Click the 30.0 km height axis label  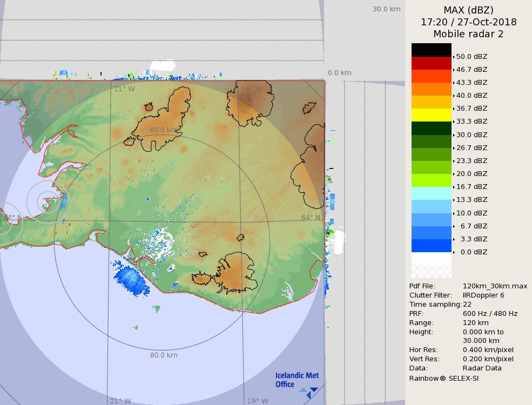386,9
